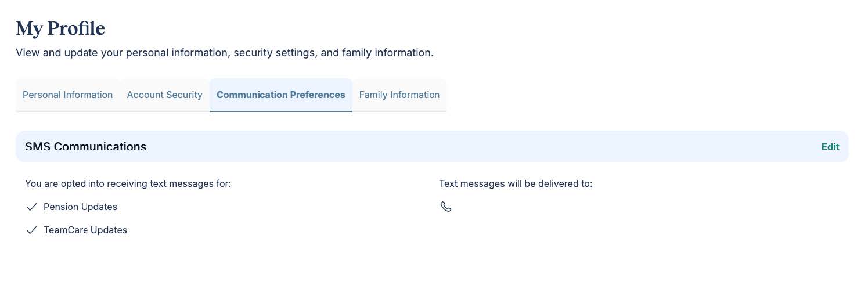
Task: Click the TeamCare Updates label
Action: pyautogui.click(x=85, y=230)
